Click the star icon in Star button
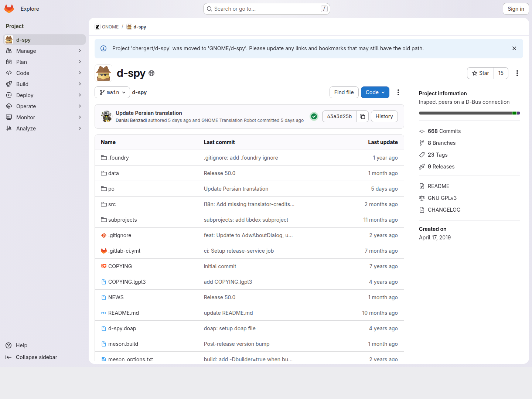 tap(475, 73)
